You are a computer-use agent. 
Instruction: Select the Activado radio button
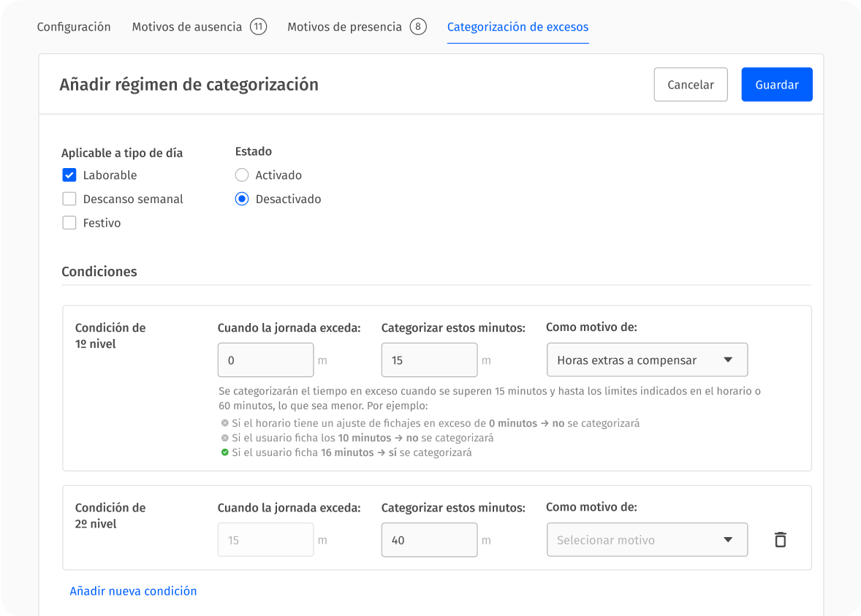tap(242, 175)
